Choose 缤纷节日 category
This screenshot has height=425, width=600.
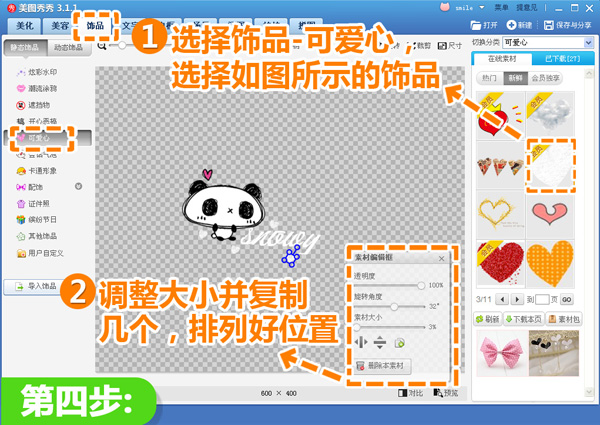coord(37,220)
